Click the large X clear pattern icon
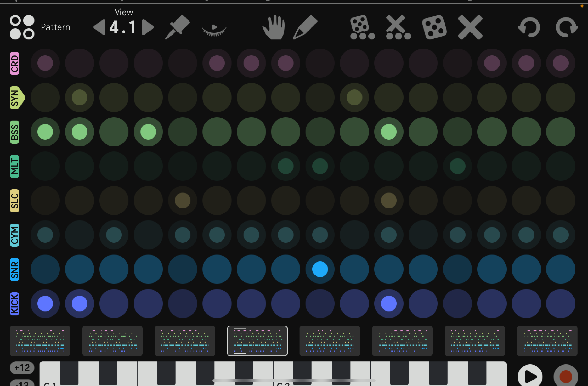This screenshot has width=588, height=386. [x=470, y=27]
